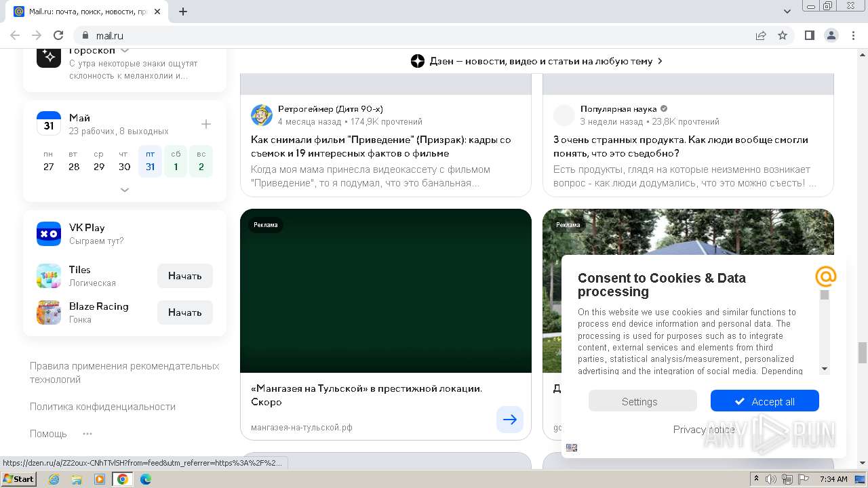Viewport: 868px width, 488px height.
Task: View site information lock icon
Action: tap(85, 35)
